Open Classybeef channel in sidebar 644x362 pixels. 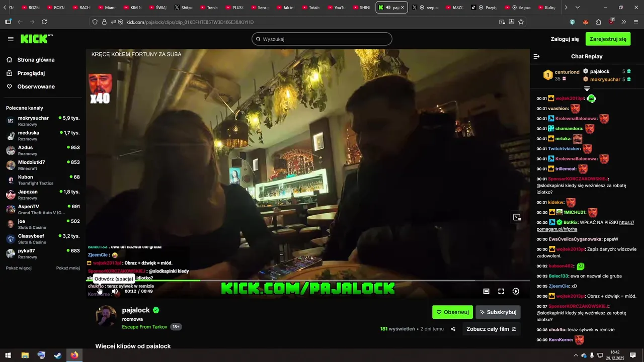(x=43, y=239)
